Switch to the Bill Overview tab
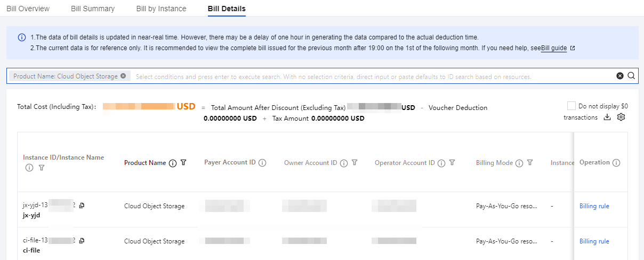 (x=28, y=9)
